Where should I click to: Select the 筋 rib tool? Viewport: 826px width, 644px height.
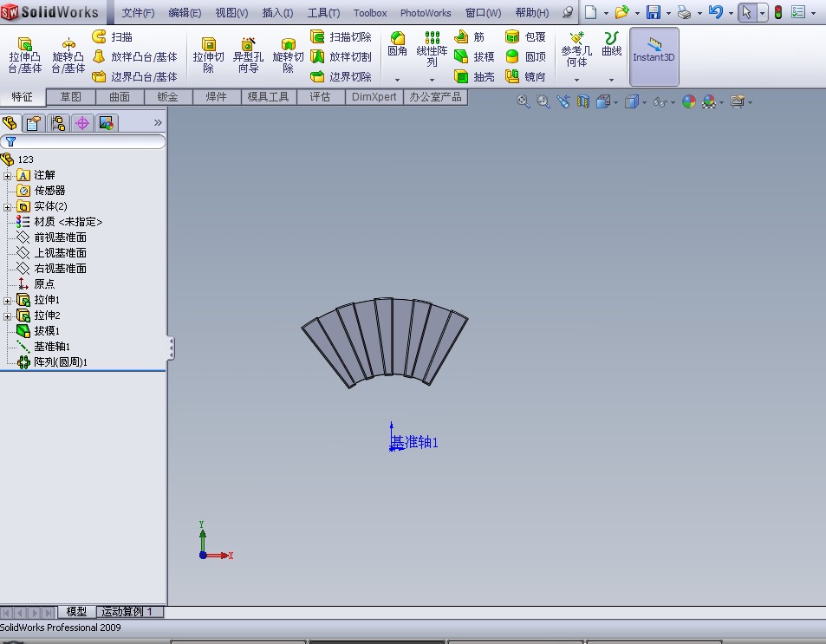tap(470, 37)
